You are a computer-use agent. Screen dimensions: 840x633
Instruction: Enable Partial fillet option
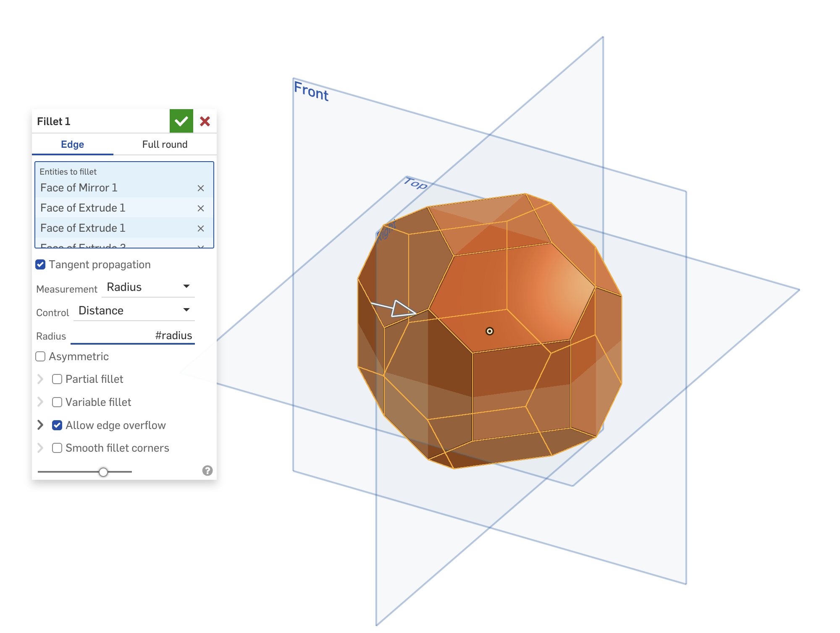pos(57,379)
